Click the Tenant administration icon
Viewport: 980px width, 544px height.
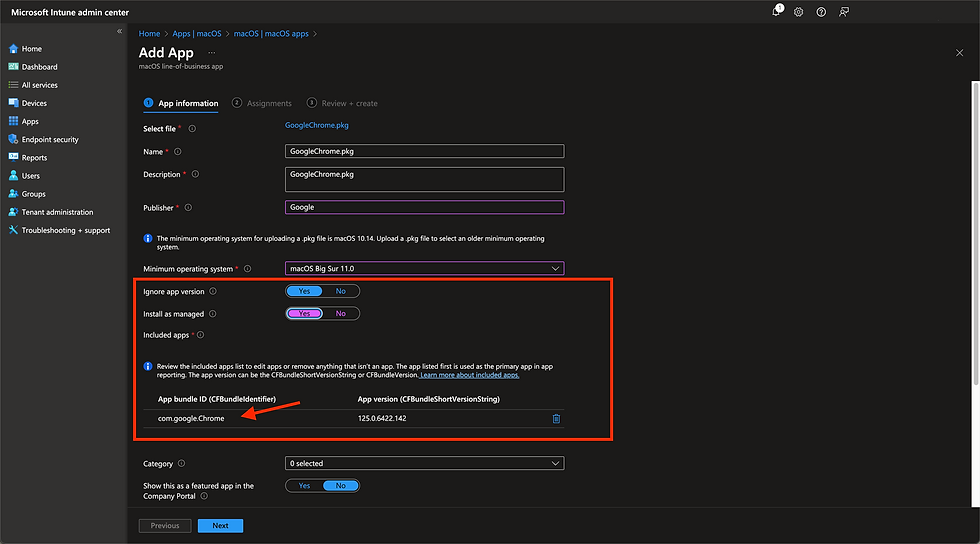[13, 212]
